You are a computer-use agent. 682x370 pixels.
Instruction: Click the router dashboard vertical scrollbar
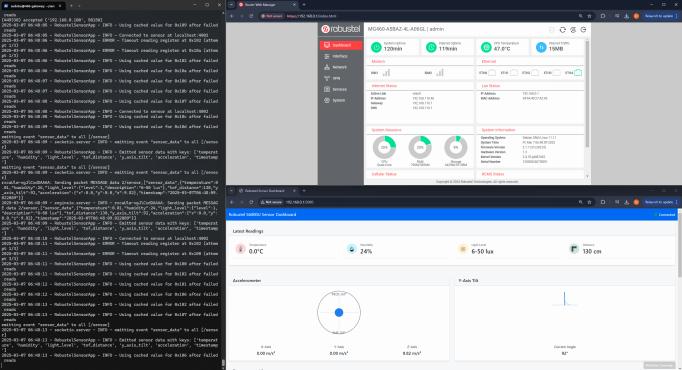click(587, 93)
